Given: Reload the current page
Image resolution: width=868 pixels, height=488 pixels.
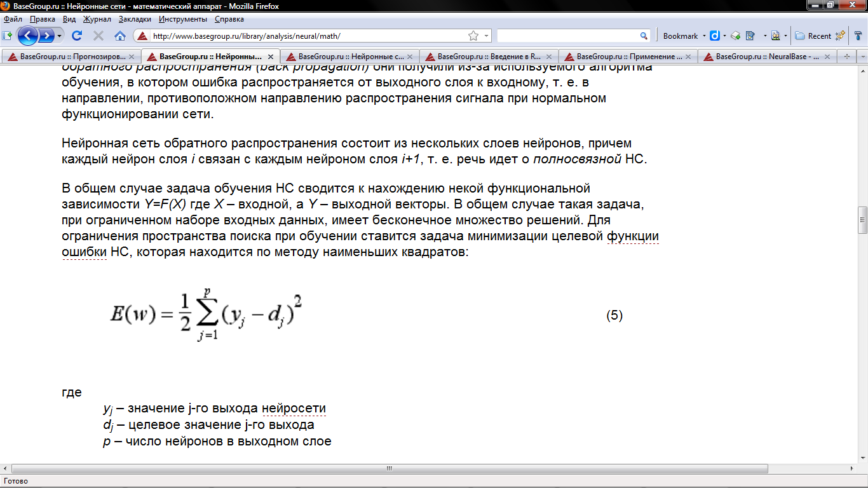Looking at the screenshot, I should coord(77,36).
